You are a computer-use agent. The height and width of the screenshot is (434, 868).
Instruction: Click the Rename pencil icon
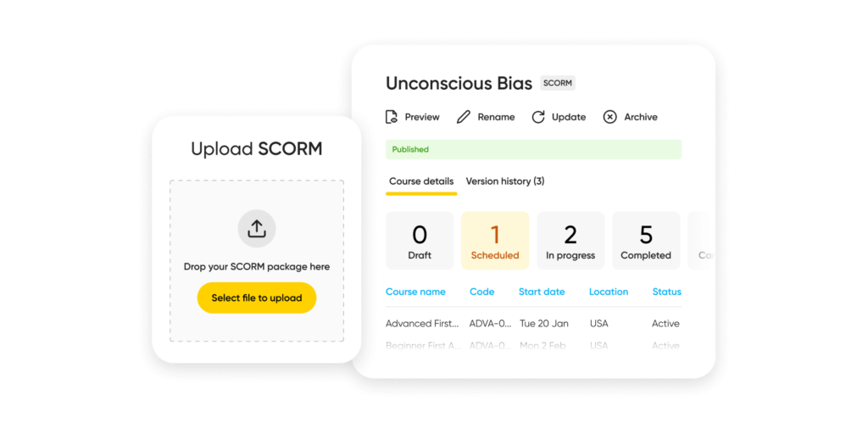464,117
